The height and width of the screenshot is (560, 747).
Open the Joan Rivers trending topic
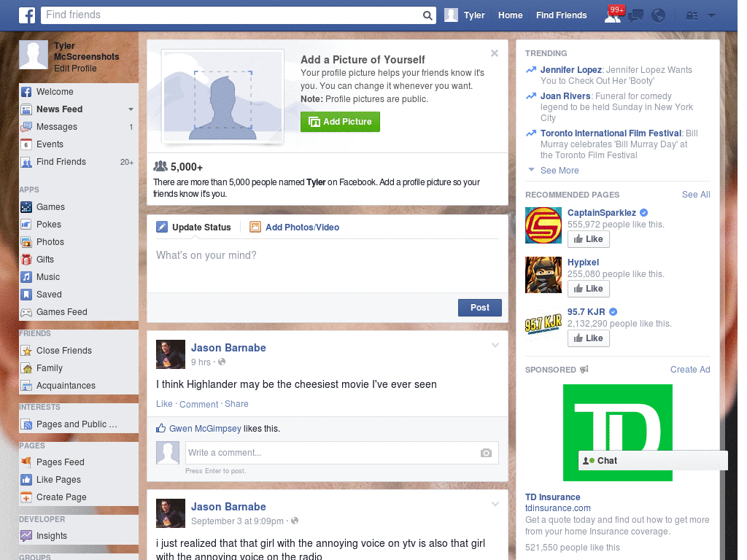tap(565, 96)
